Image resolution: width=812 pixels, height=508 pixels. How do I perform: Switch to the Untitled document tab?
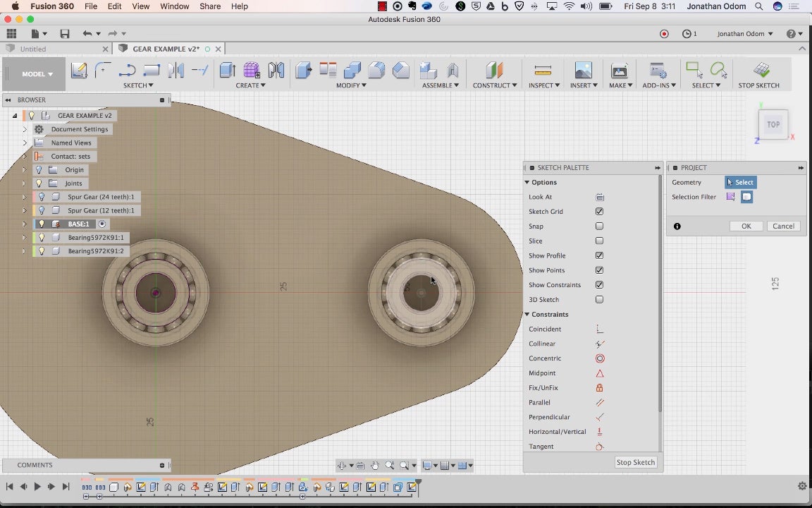click(x=33, y=49)
